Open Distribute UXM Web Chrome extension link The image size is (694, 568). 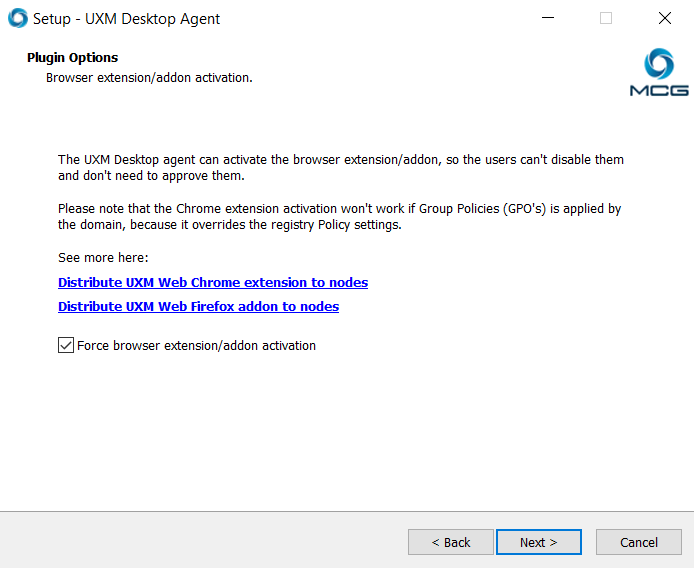point(213,282)
